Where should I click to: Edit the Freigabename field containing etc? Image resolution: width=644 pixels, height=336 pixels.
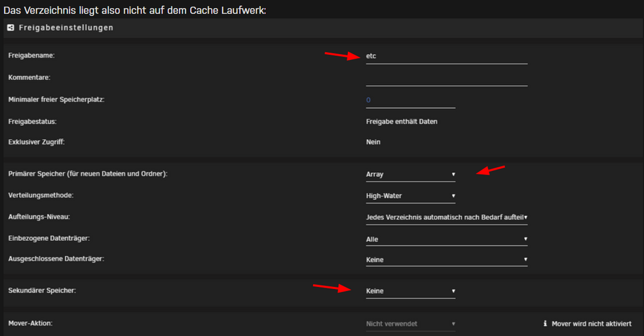(x=446, y=56)
